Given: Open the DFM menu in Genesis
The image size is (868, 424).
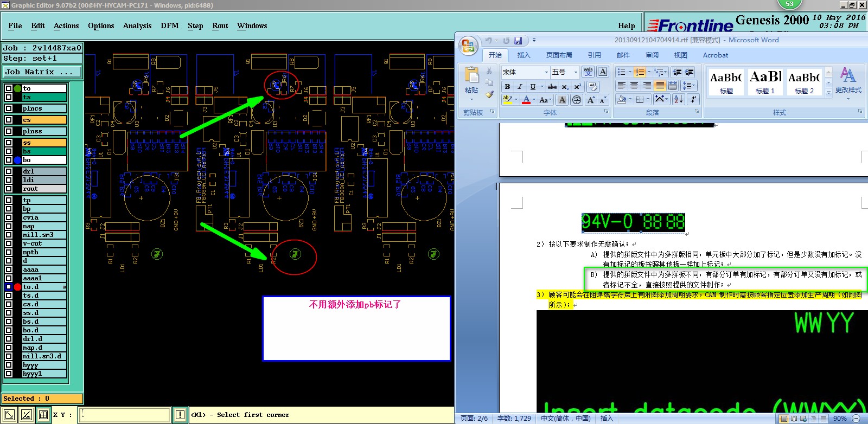Looking at the screenshot, I should 170,25.
